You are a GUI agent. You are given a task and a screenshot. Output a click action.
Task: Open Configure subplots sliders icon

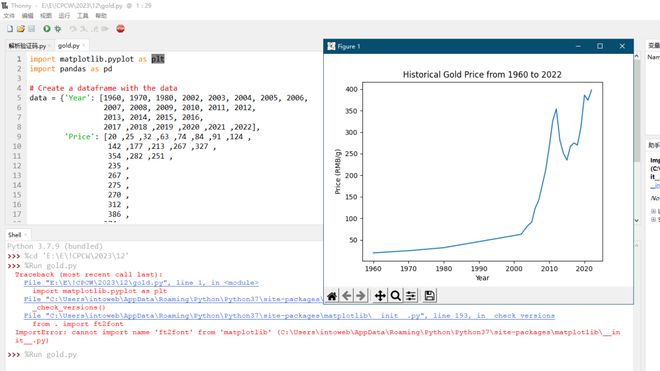(410, 296)
